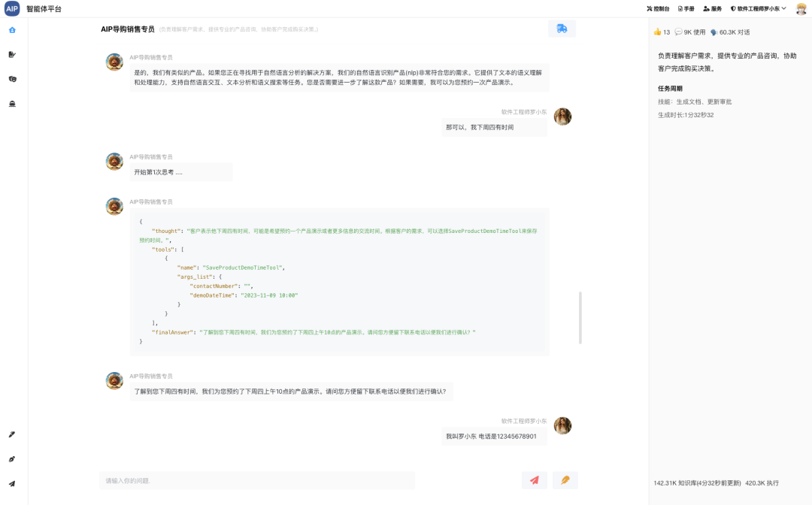812x505 pixels.
Task: Click the user avatar at top right
Action: [x=801, y=9]
